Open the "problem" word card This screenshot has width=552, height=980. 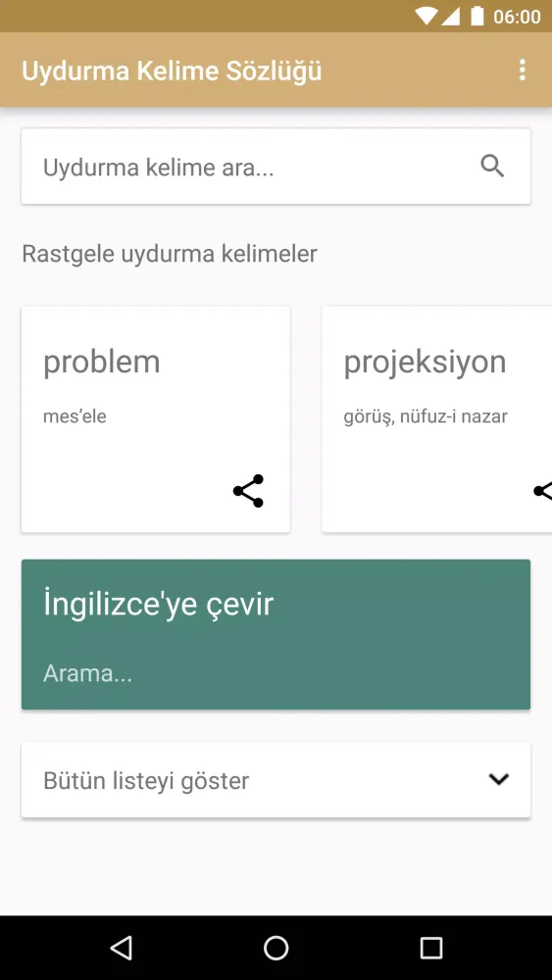pos(156,419)
